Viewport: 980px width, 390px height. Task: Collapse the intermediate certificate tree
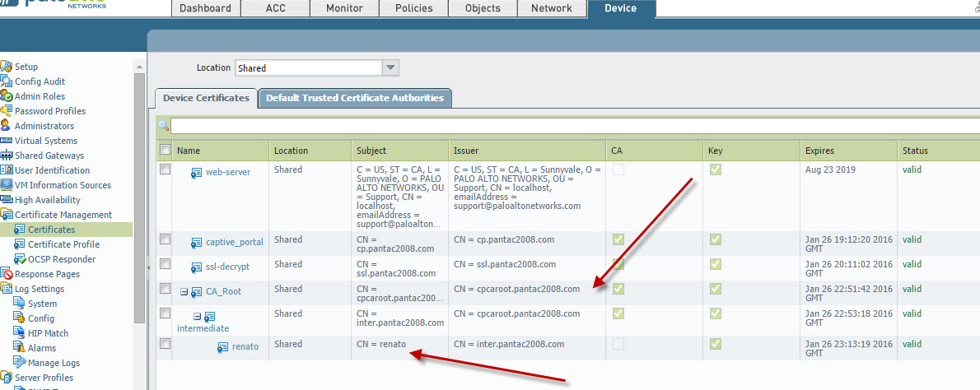click(197, 317)
